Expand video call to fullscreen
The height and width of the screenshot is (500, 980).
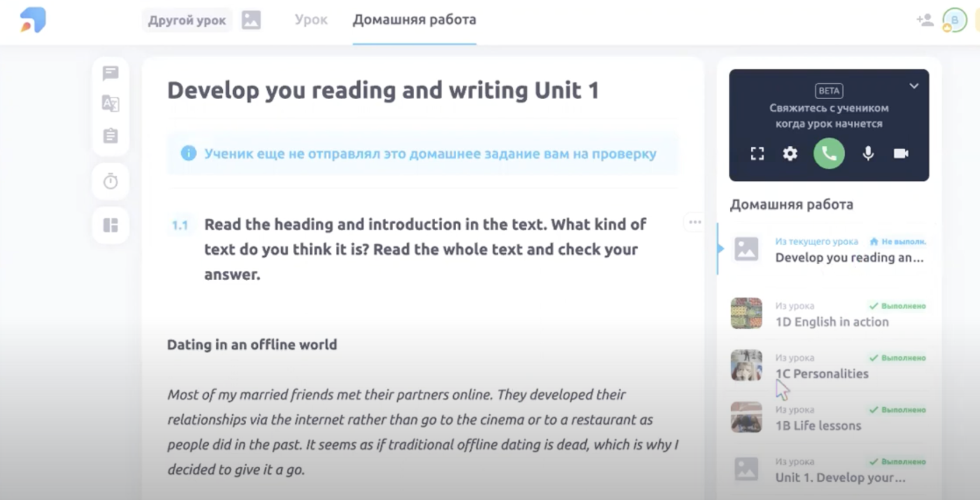tap(757, 153)
